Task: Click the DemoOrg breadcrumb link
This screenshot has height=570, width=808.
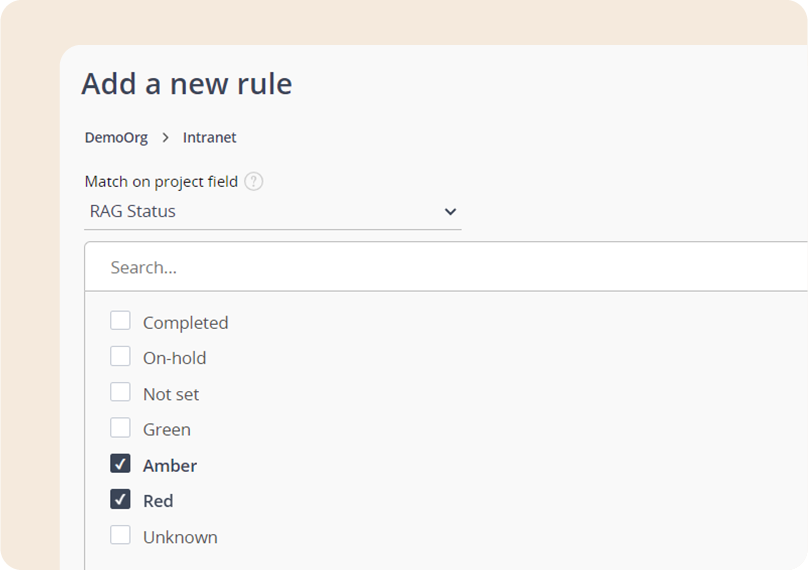Action: pyautogui.click(x=116, y=138)
